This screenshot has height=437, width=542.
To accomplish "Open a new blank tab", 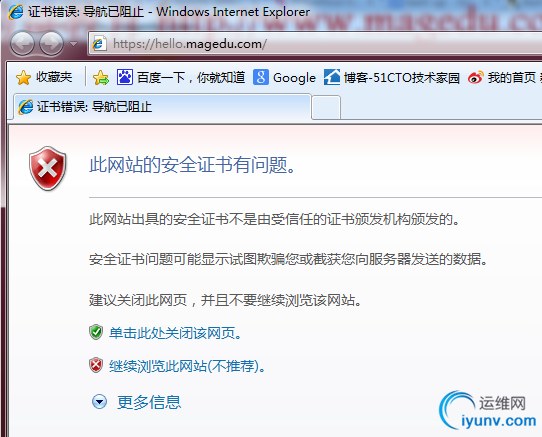I will 326,107.
